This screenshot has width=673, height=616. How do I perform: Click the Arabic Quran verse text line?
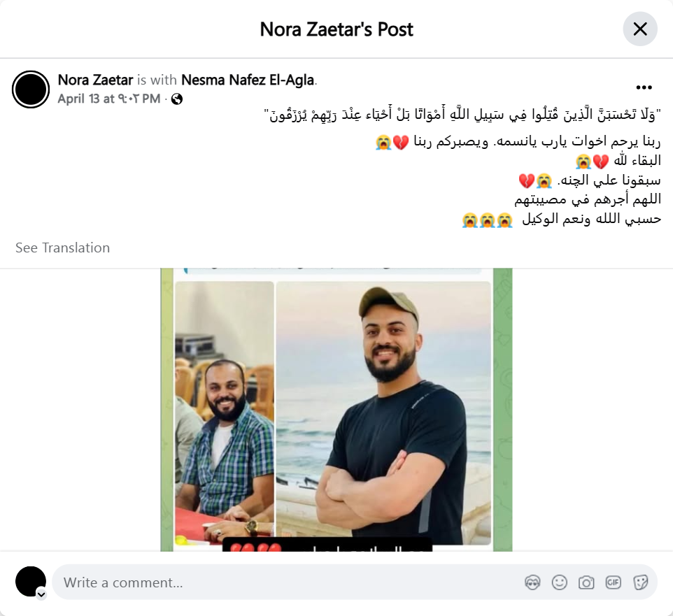(x=462, y=115)
